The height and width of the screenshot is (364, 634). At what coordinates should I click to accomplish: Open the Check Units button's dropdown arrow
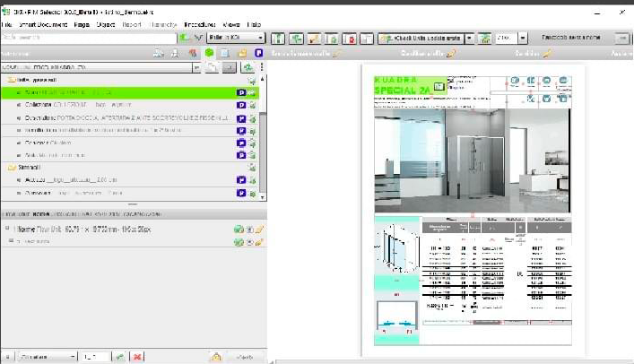click(469, 39)
